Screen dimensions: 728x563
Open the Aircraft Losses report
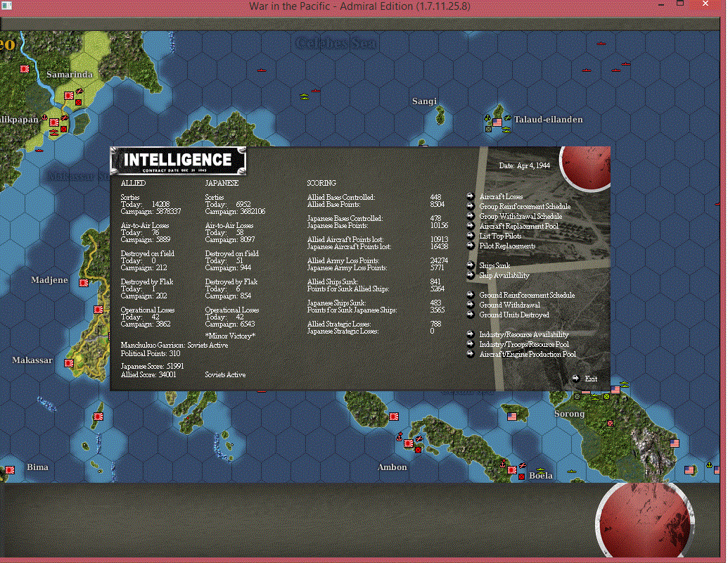pos(501,196)
